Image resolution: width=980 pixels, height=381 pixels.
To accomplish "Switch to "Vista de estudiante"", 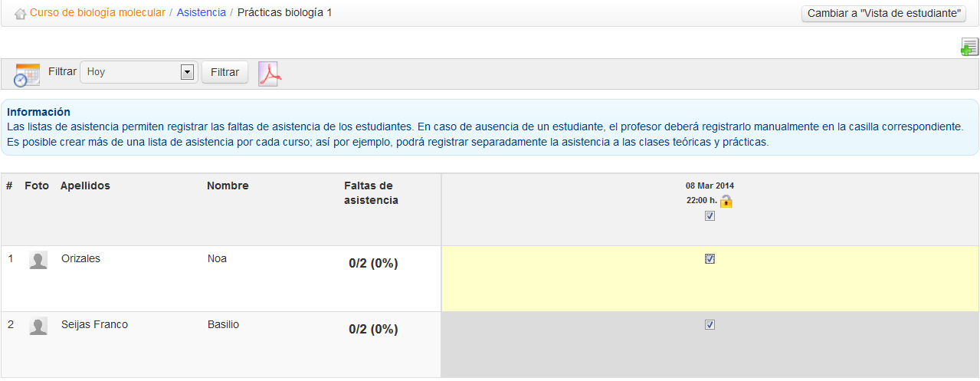I will click(x=883, y=14).
